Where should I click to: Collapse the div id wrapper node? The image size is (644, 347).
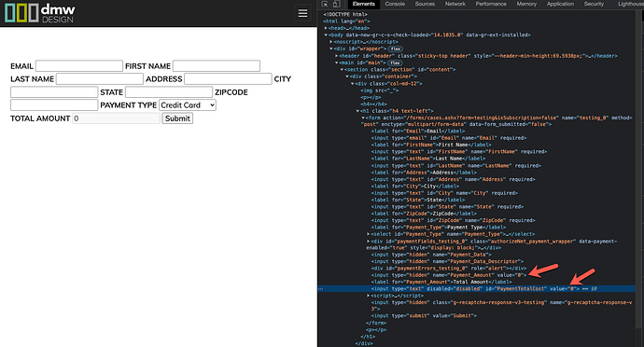click(x=331, y=49)
